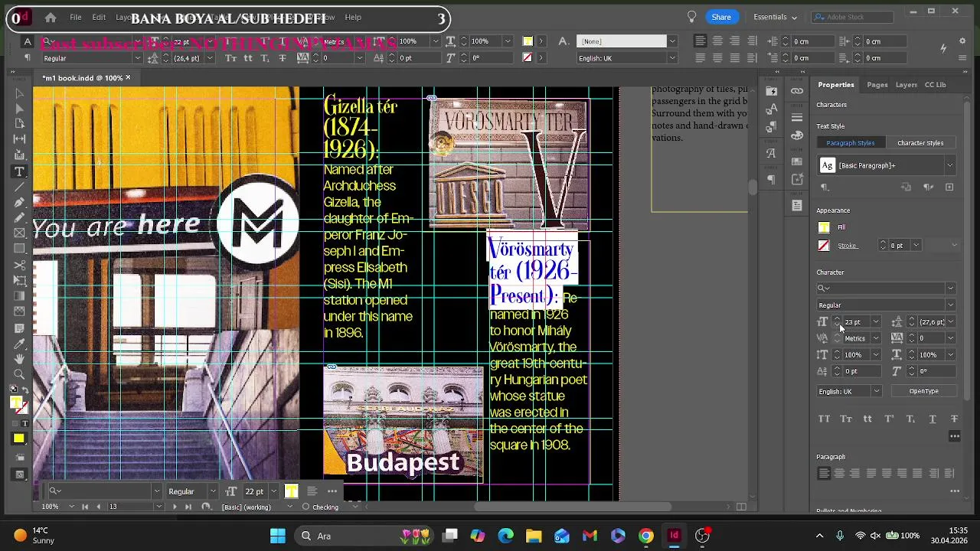
Task: Click the yellow Apply Color swatch in toolbox
Action: coord(19,439)
